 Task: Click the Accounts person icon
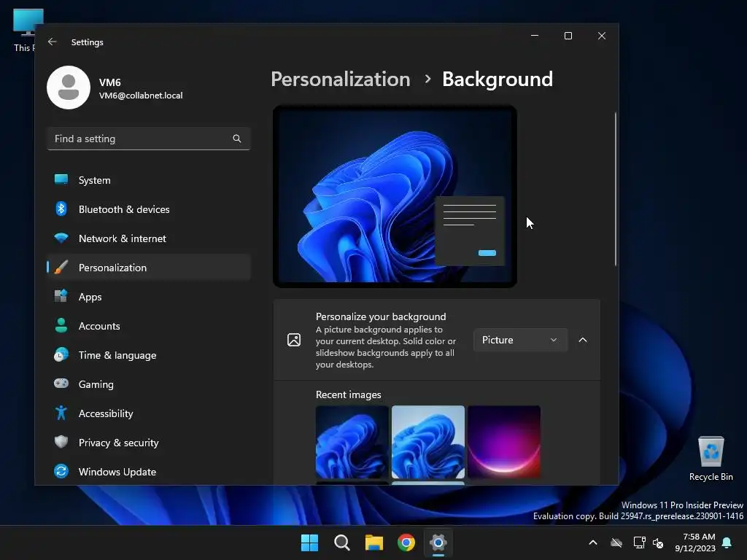[x=61, y=325]
